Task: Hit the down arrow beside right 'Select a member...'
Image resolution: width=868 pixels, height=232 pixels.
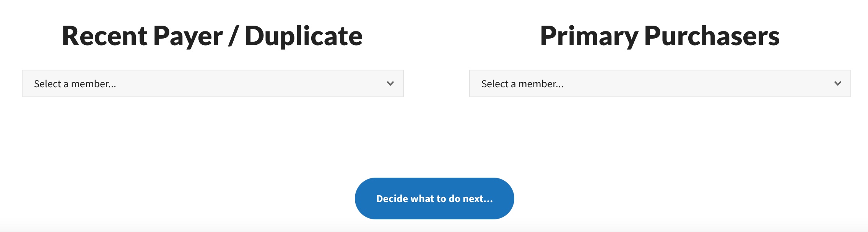Action: (x=837, y=83)
